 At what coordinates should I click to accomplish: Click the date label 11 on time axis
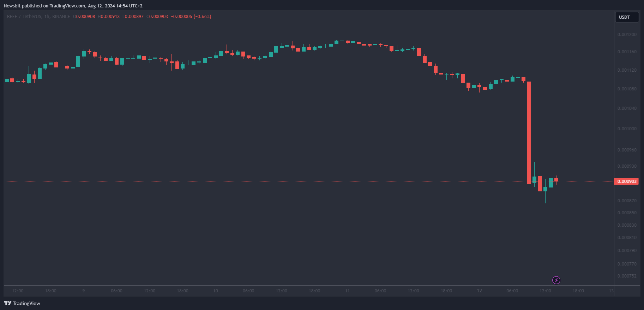click(x=348, y=291)
